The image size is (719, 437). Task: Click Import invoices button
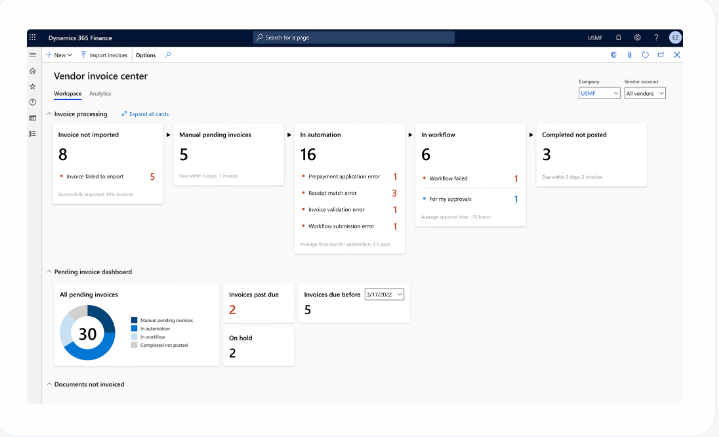pyautogui.click(x=104, y=55)
